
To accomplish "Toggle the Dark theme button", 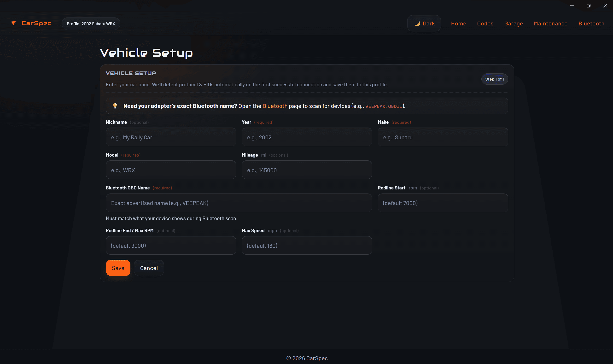I will tap(424, 23).
